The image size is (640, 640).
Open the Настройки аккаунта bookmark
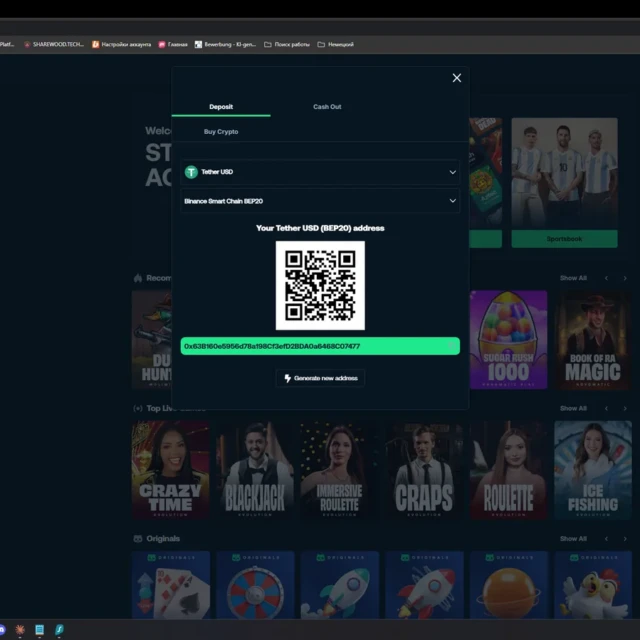[122, 44]
